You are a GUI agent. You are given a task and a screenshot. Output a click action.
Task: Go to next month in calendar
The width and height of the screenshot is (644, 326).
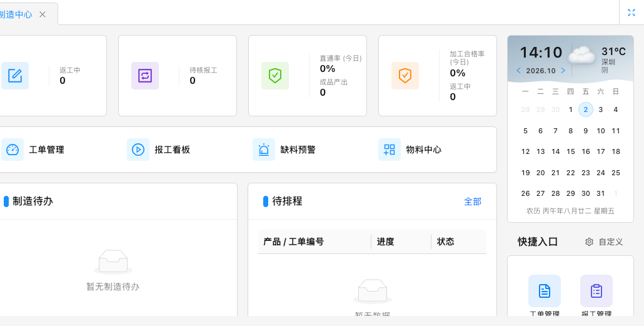tap(563, 71)
